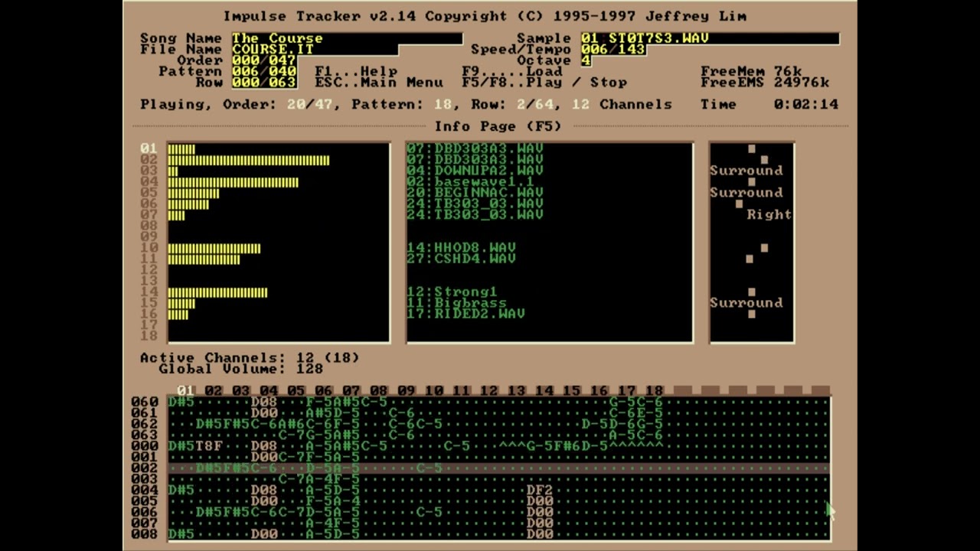Click the highlighted pattern row 002
Image resolution: width=980 pixels, height=551 pixels.
pyautogui.click(x=498, y=468)
